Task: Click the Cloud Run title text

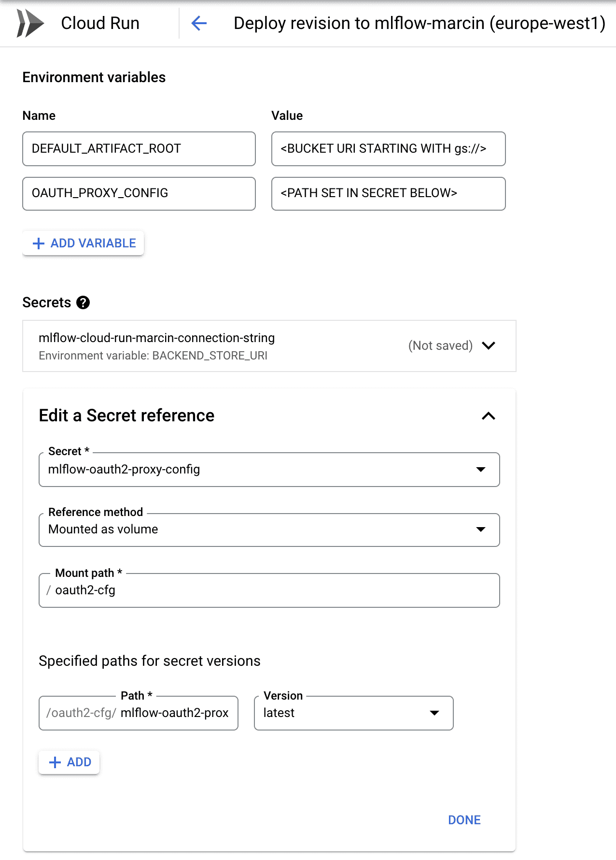Action: click(x=100, y=23)
